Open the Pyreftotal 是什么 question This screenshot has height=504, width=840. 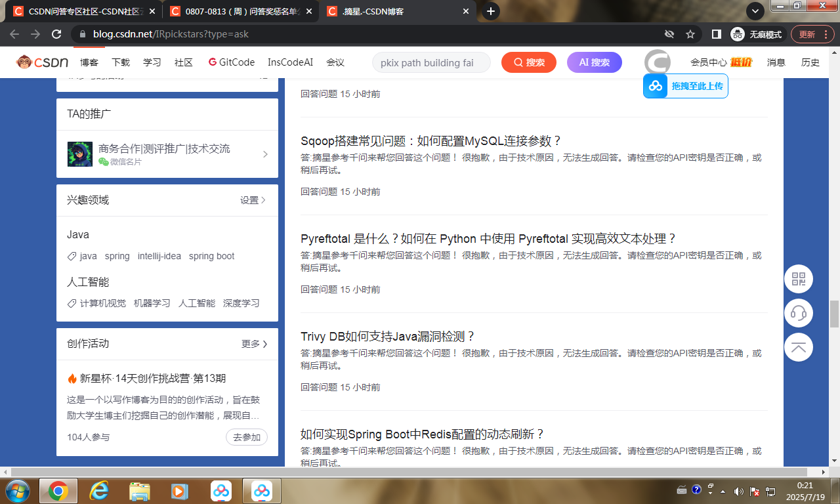[488, 239]
